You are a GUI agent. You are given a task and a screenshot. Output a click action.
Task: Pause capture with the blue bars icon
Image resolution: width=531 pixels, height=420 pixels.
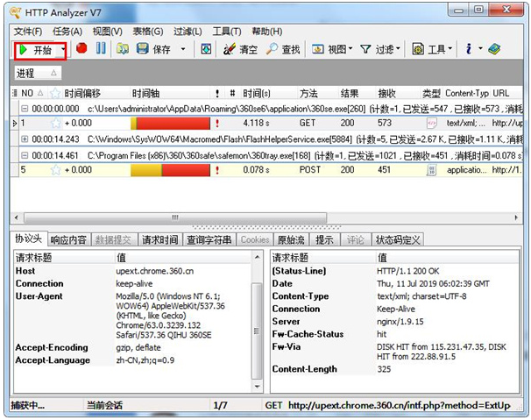click(101, 48)
